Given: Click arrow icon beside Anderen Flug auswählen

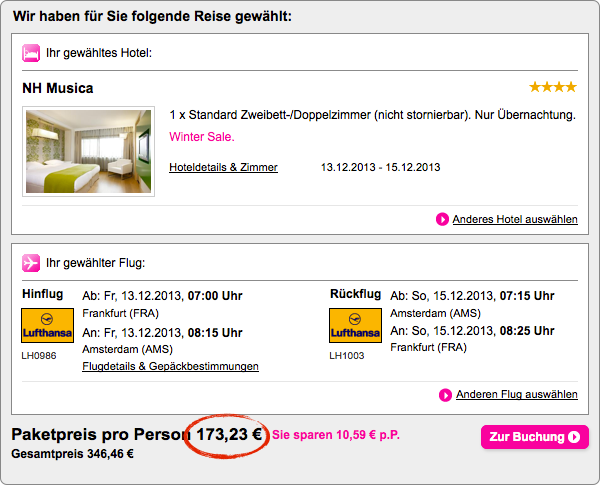Looking at the screenshot, I should pyautogui.click(x=446, y=395).
